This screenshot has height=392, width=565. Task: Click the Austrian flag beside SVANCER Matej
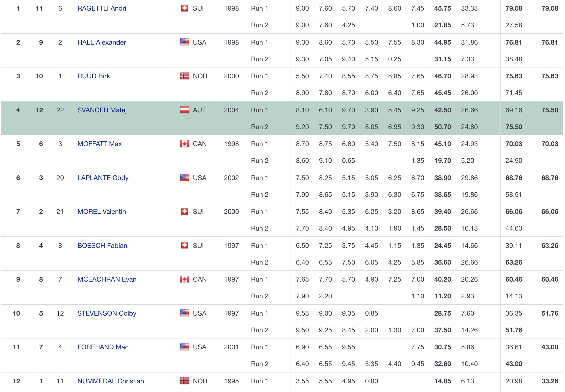pos(184,110)
